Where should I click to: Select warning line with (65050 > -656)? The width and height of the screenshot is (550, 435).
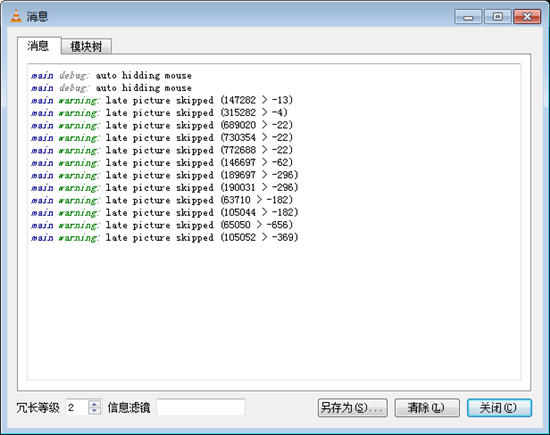162,225
